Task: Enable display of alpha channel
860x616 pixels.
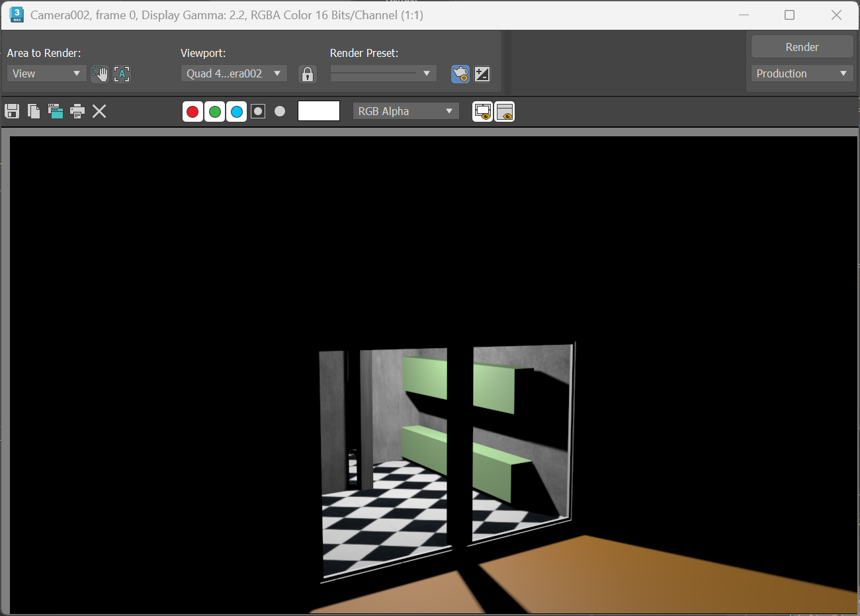Action: 258,111
